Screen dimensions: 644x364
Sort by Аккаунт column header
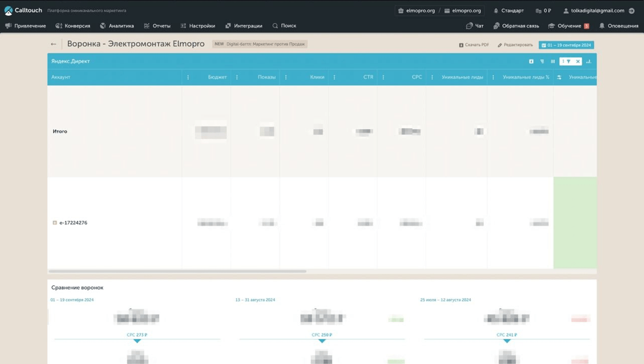tap(61, 78)
